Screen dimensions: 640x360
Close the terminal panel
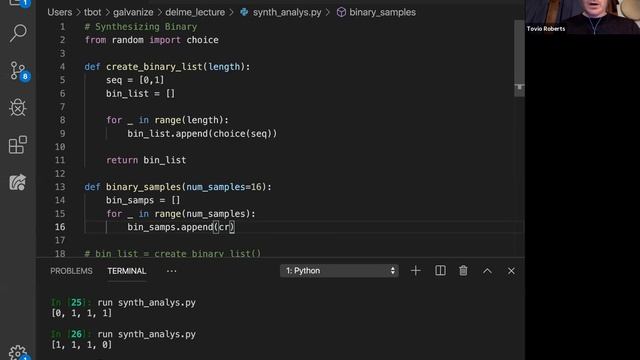pos(511,271)
